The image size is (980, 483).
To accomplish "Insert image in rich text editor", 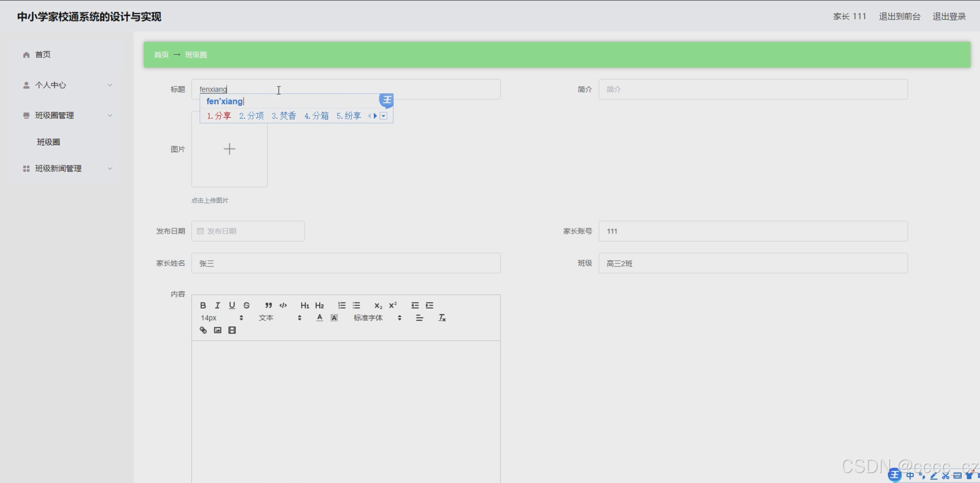I will pyautogui.click(x=217, y=330).
